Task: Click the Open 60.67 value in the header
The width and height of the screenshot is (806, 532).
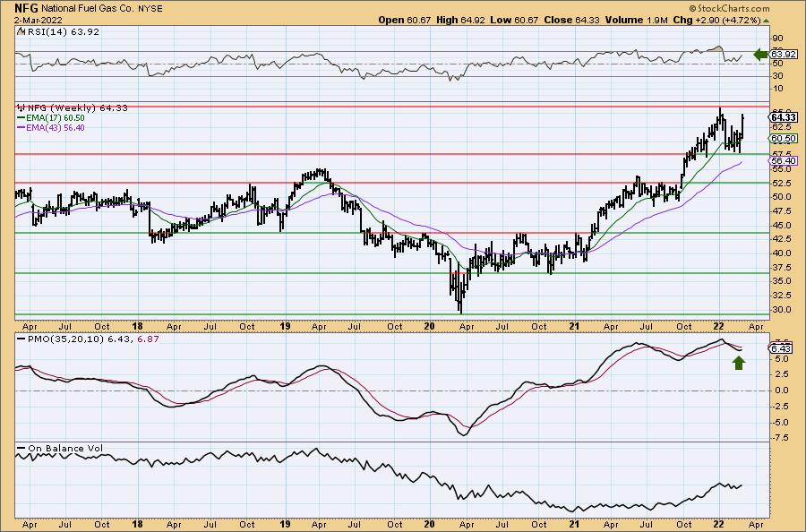Action: (404, 20)
